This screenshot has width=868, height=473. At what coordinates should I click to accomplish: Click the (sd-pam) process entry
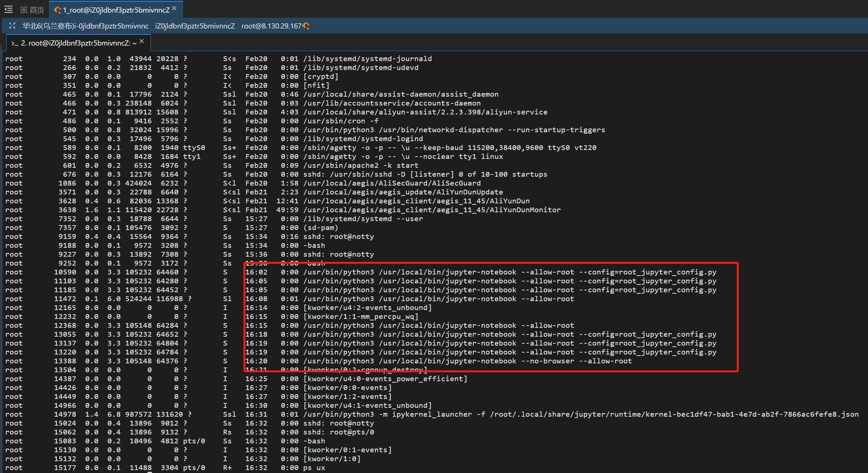(x=321, y=228)
